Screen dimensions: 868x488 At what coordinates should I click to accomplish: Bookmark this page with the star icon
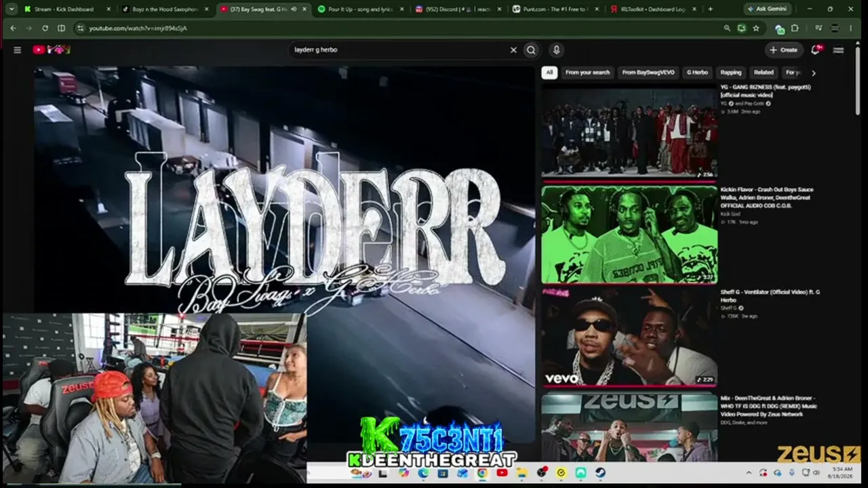756,28
